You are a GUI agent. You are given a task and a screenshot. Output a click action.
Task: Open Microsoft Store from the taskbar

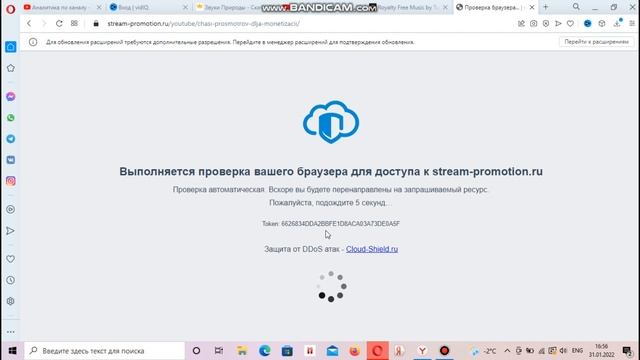(287, 351)
